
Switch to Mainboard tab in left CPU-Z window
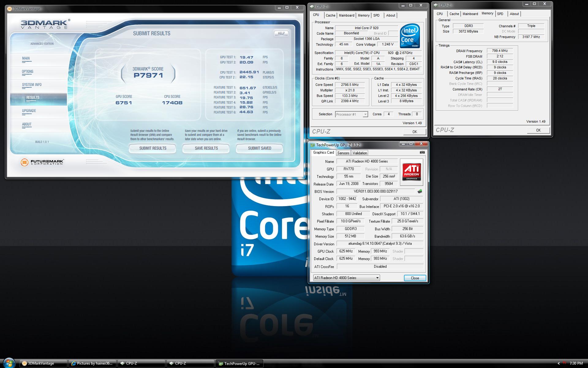click(346, 15)
